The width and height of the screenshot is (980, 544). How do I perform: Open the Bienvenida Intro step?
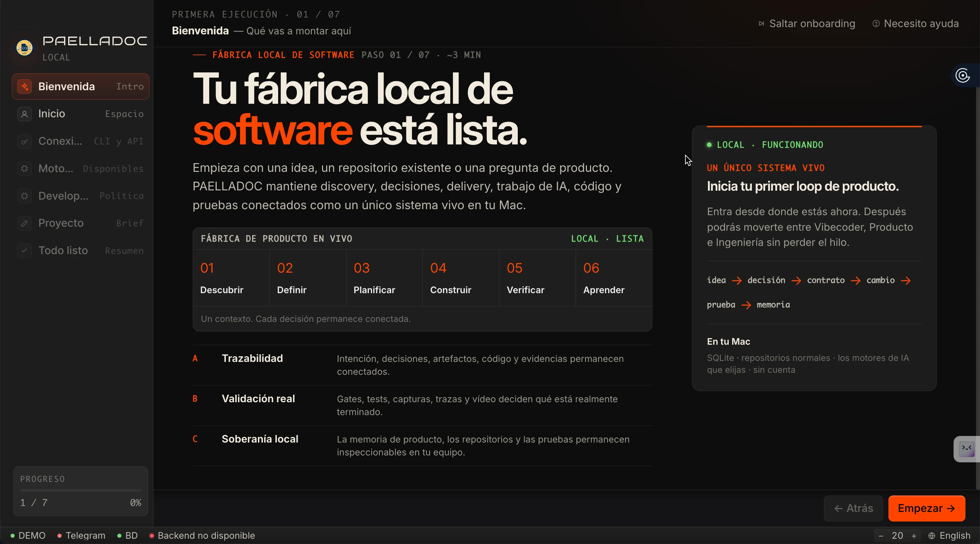tap(81, 87)
